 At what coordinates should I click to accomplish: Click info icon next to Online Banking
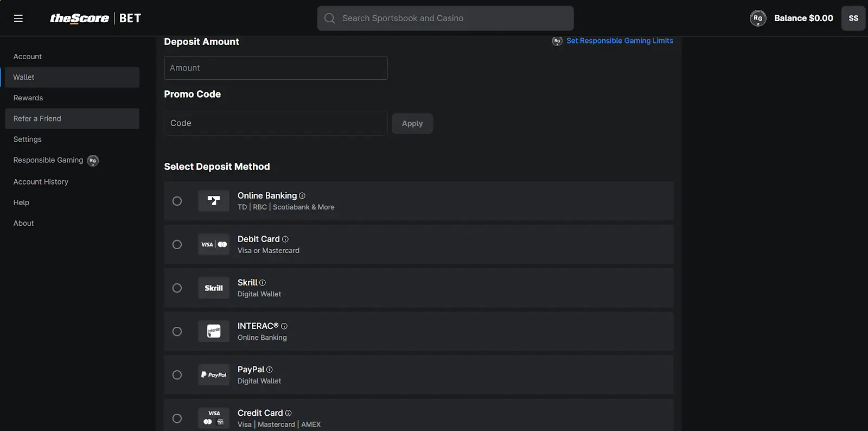(x=302, y=196)
